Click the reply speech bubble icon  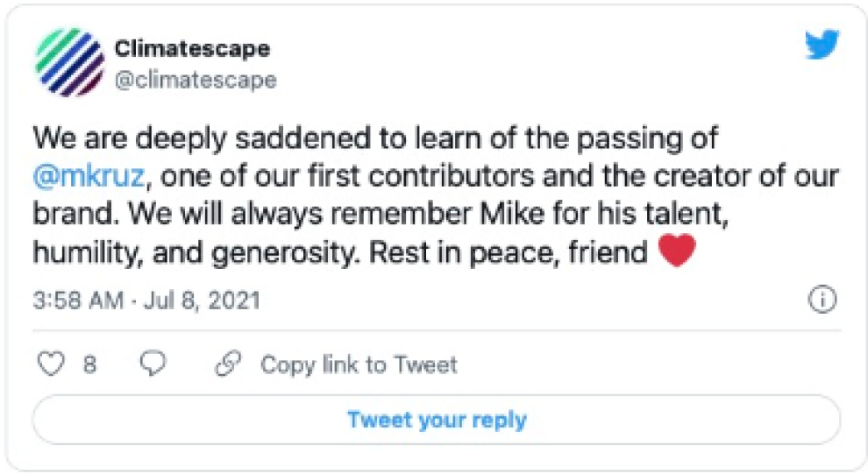pyautogui.click(x=154, y=364)
